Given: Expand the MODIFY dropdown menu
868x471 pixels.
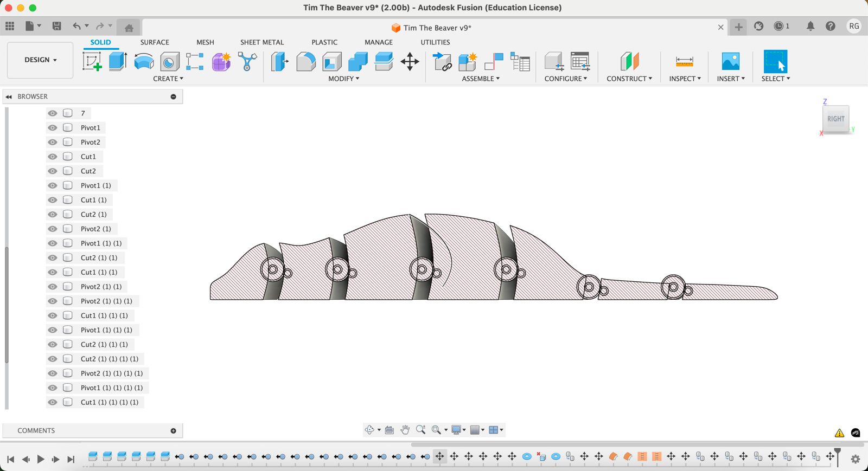Looking at the screenshot, I should point(343,79).
